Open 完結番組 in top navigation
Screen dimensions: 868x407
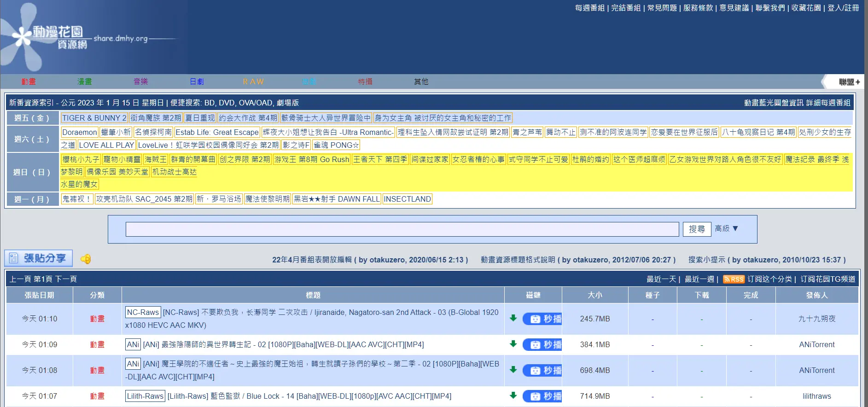pos(626,8)
